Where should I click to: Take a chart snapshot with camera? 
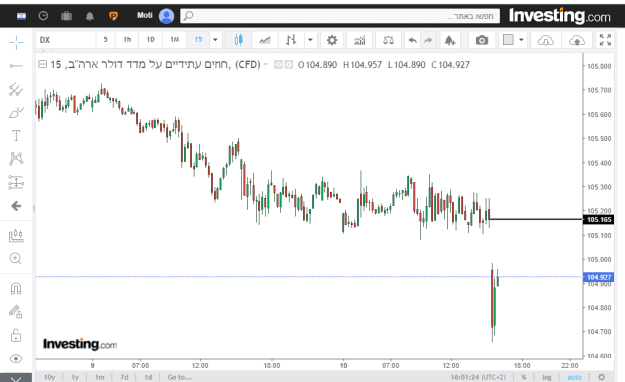coord(482,40)
